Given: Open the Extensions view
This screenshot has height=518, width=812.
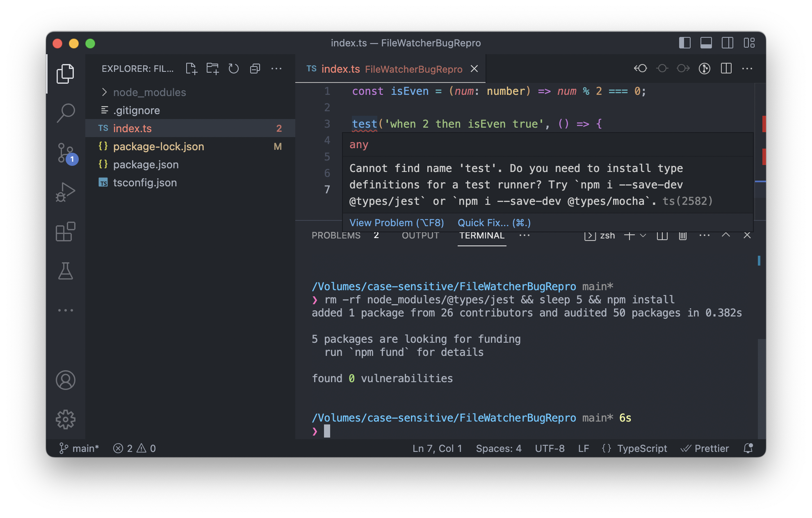Looking at the screenshot, I should point(66,231).
